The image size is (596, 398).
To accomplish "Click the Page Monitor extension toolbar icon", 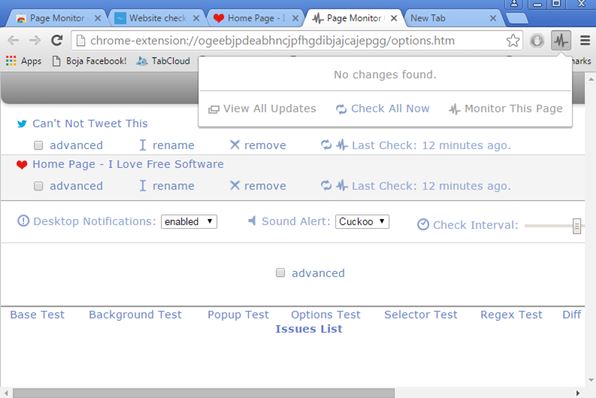I will click(561, 40).
